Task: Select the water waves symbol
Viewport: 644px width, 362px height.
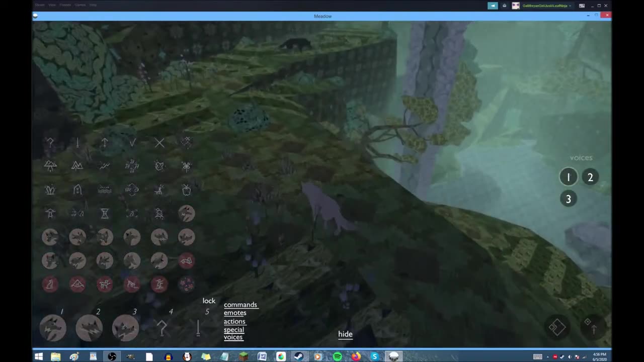Action: coord(105,190)
